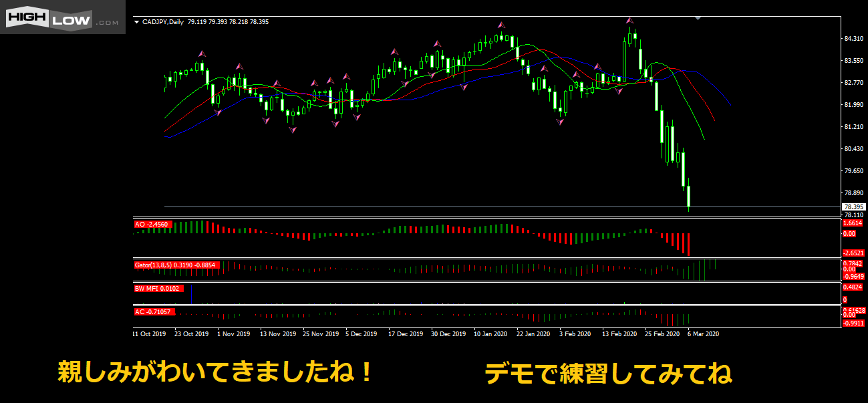Select the up fractal arrow above January 2020 high
Screen dimensions: 868x403
(x=501, y=25)
